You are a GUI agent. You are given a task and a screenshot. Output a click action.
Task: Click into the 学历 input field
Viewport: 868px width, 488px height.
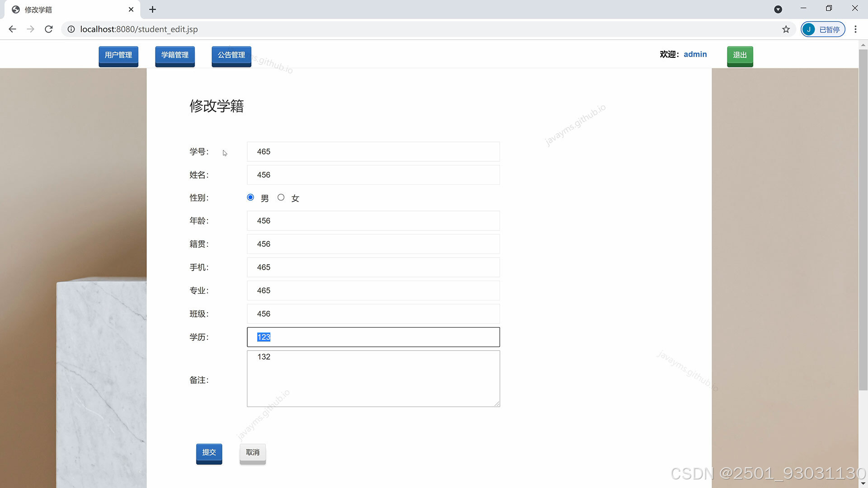373,337
